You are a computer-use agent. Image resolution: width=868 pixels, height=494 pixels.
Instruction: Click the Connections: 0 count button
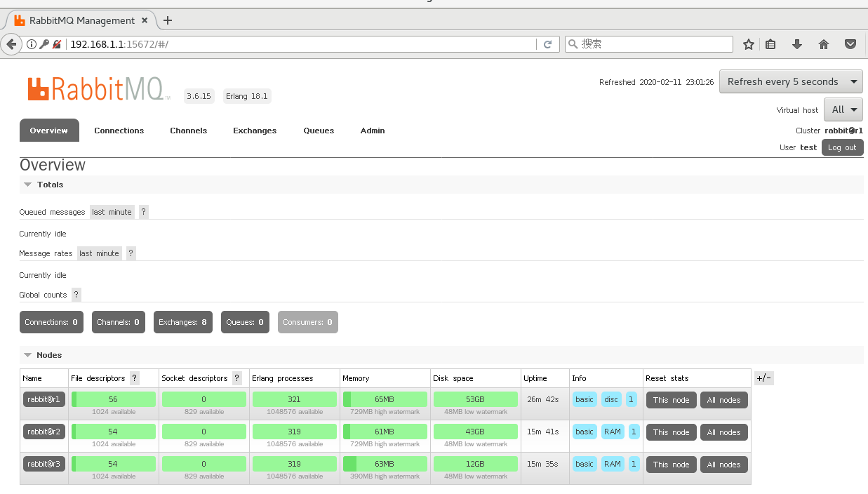click(52, 322)
